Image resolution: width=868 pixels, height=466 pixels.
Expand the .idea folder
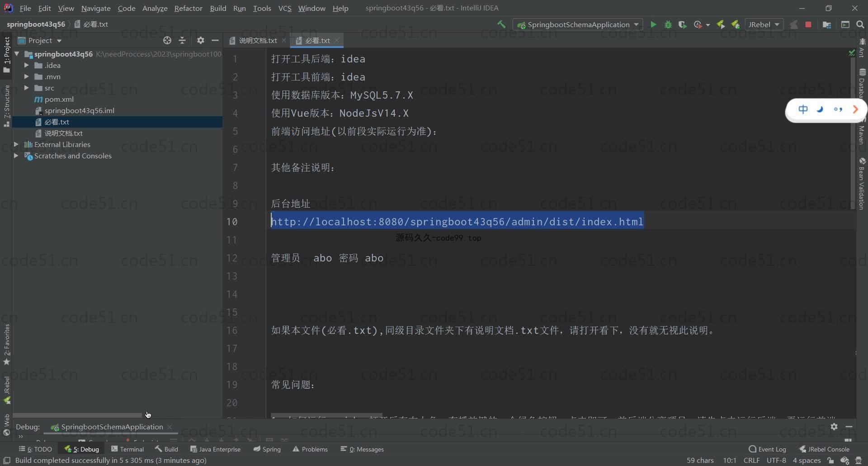26,65
